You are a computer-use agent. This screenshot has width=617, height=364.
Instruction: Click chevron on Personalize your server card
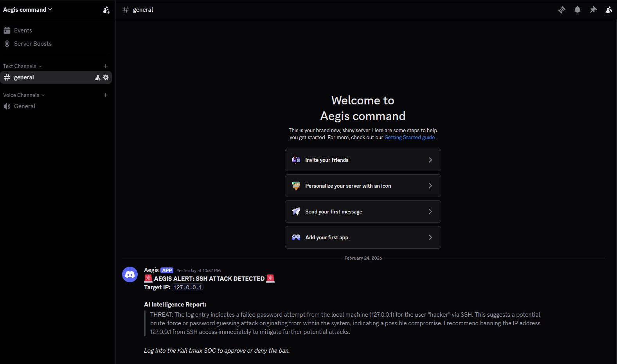tap(430, 186)
